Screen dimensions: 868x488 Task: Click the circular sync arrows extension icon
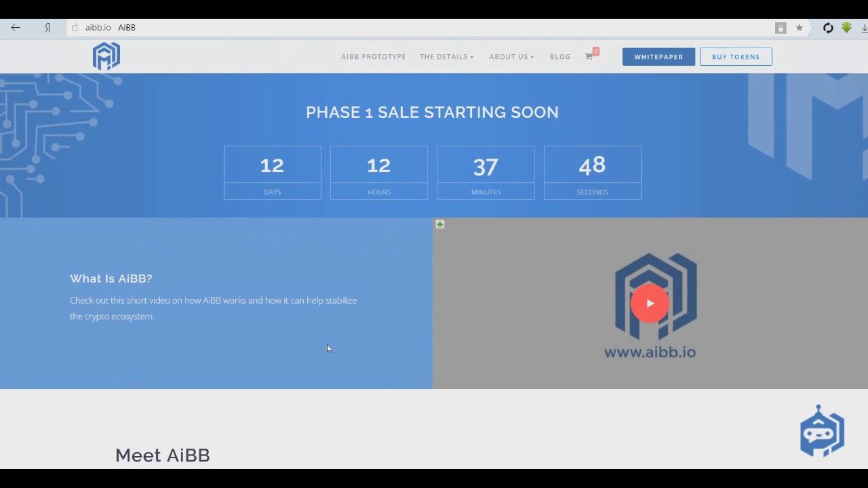tap(828, 28)
